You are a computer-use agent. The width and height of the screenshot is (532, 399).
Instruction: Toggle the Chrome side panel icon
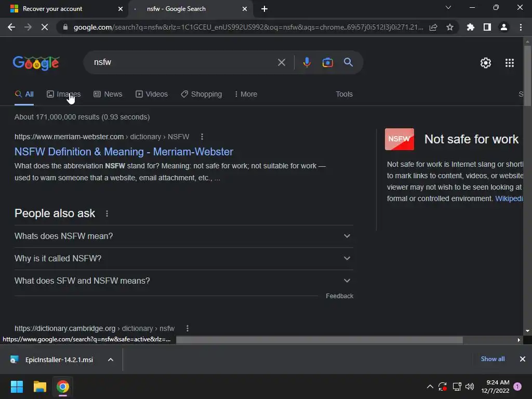click(487, 27)
